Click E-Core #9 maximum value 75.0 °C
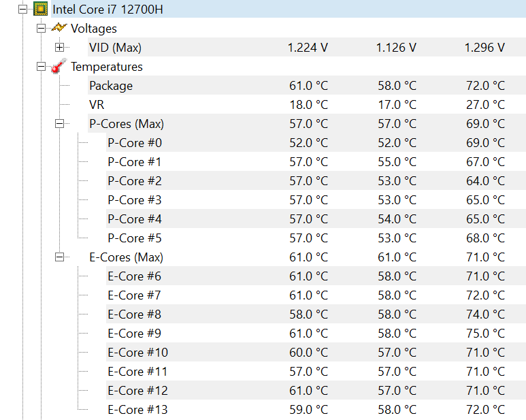526x420 pixels. point(485,334)
